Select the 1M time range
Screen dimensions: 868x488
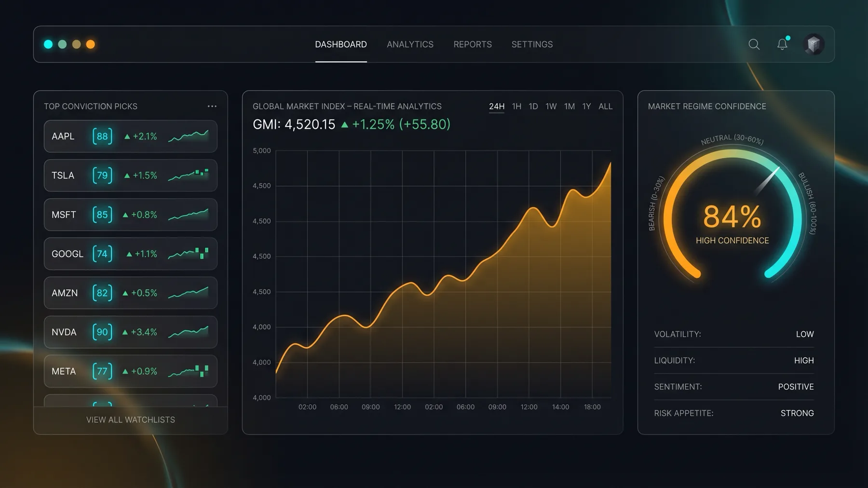(570, 107)
